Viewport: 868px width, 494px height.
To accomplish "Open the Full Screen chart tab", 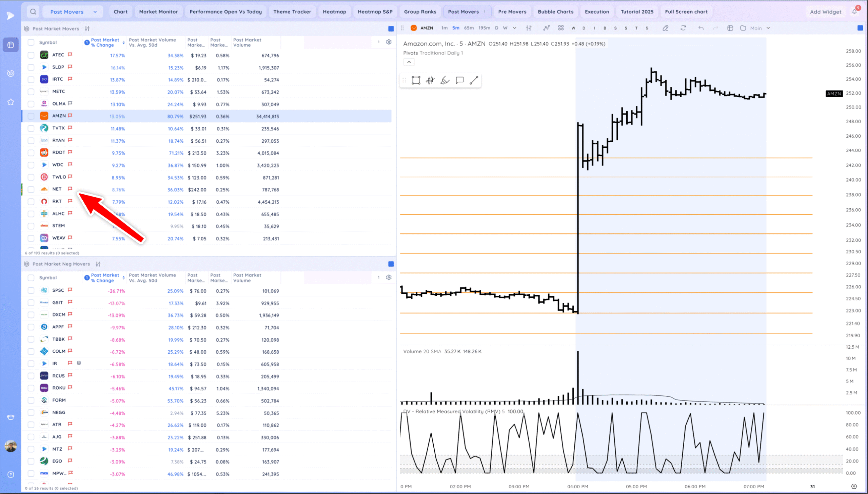I will point(686,12).
